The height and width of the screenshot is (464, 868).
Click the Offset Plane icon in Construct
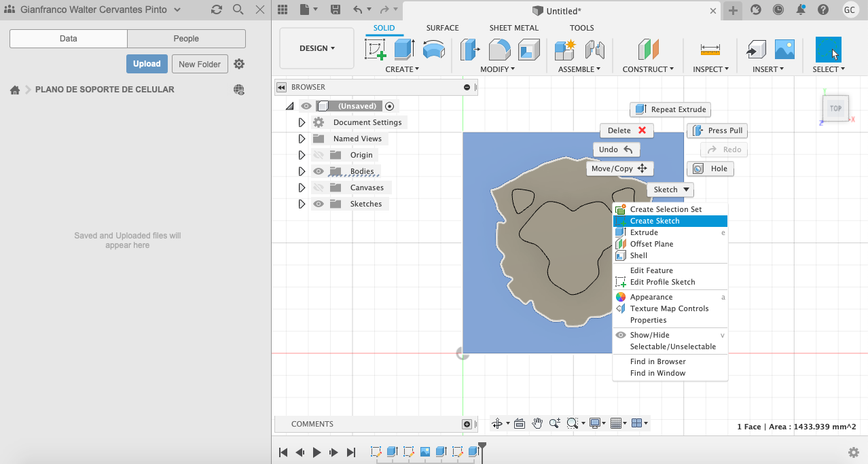click(x=649, y=50)
